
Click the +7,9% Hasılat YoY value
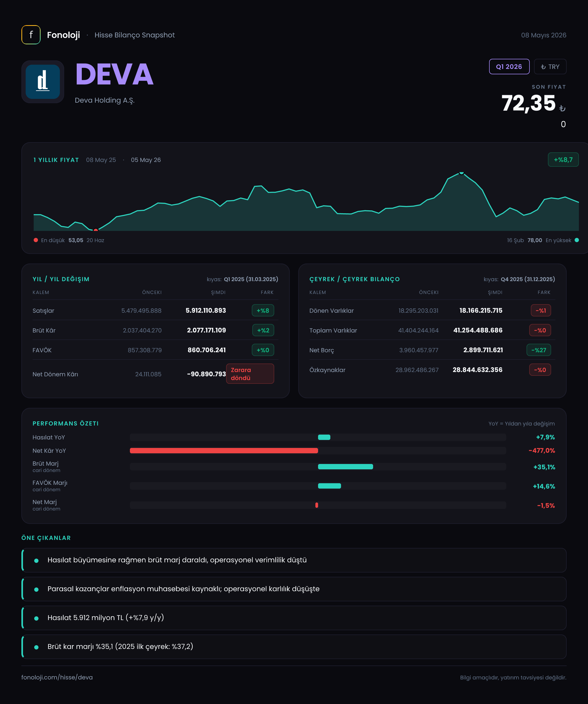pos(546,437)
